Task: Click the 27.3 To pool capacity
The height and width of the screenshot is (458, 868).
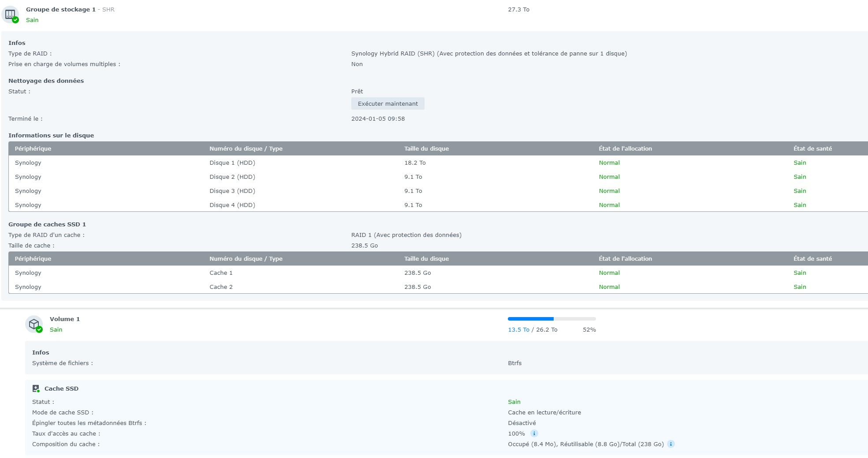Action: tap(518, 9)
